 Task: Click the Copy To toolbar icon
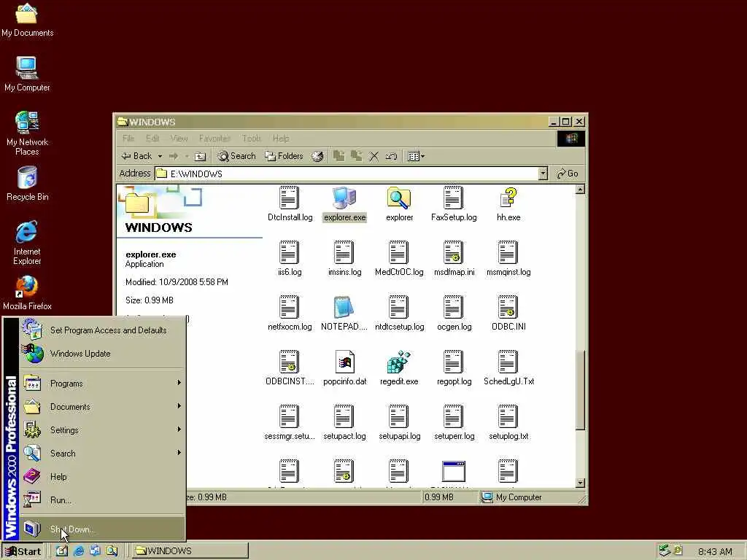tap(356, 156)
